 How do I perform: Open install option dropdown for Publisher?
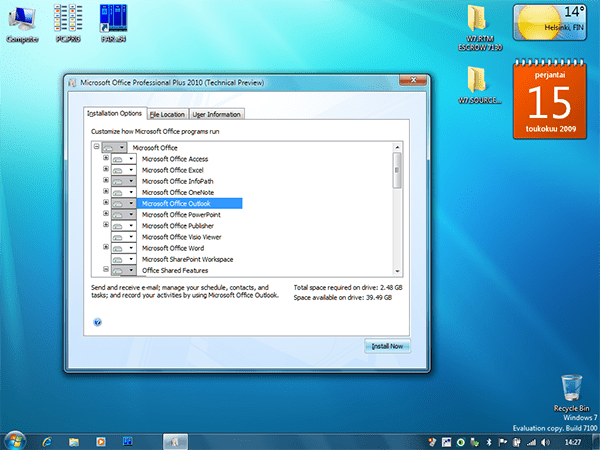click(x=124, y=226)
